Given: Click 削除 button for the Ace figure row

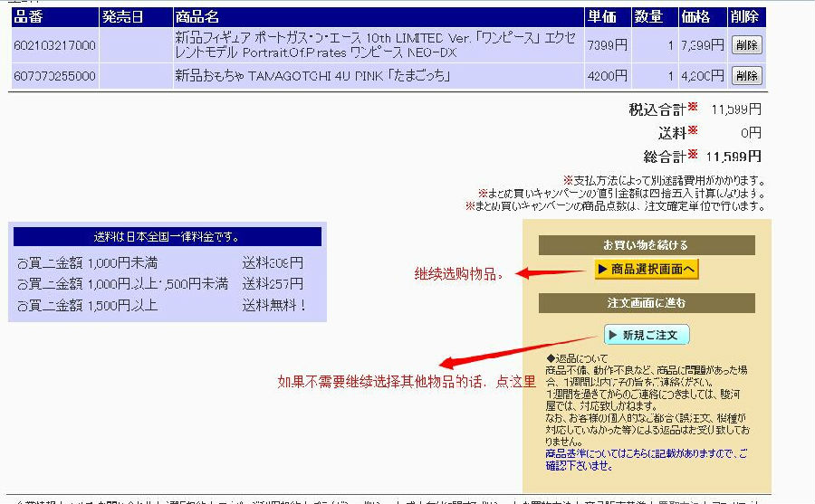Looking at the screenshot, I should (x=746, y=45).
